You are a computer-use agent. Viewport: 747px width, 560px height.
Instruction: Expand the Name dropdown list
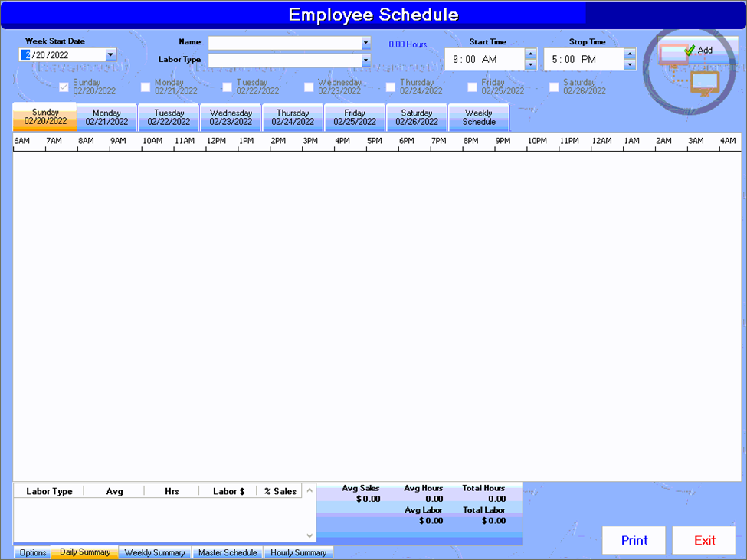click(365, 43)
